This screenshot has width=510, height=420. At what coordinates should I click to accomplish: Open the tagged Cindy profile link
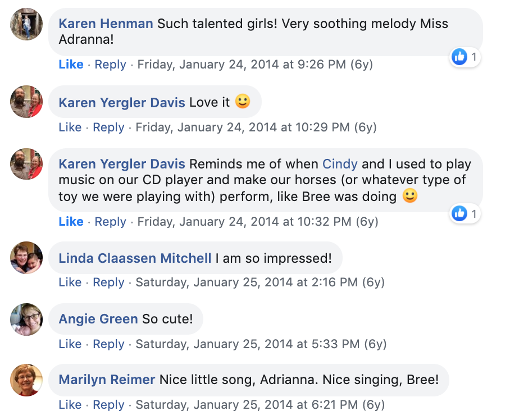click(x=340, y=165)
